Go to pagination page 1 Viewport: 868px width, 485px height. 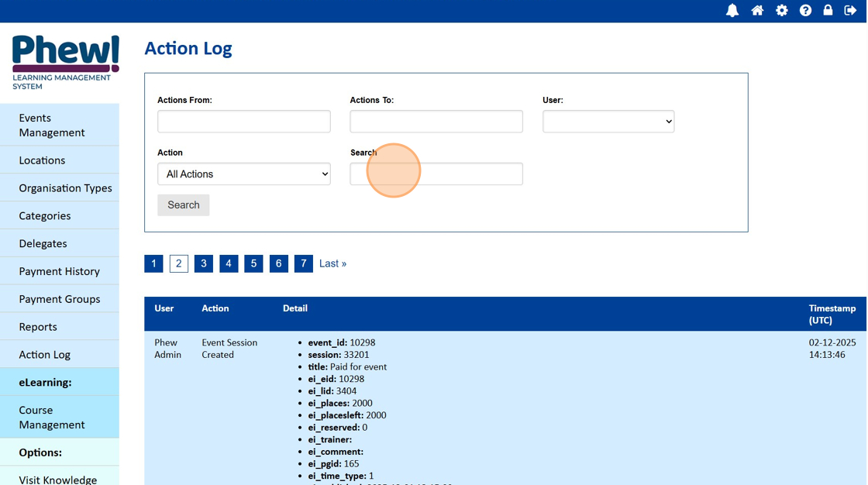(x=154, y=263)
